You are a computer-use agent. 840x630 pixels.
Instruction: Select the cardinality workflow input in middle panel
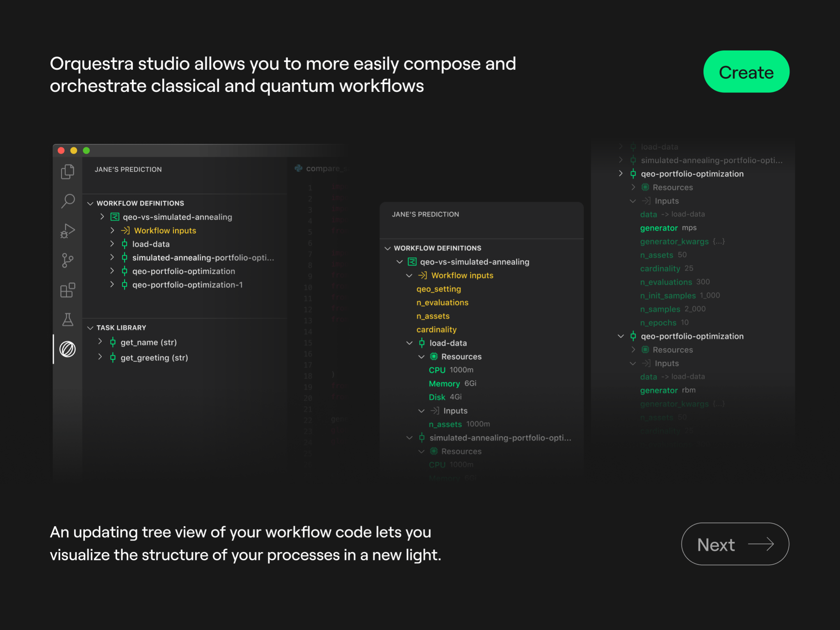click(x=436, y=330)
